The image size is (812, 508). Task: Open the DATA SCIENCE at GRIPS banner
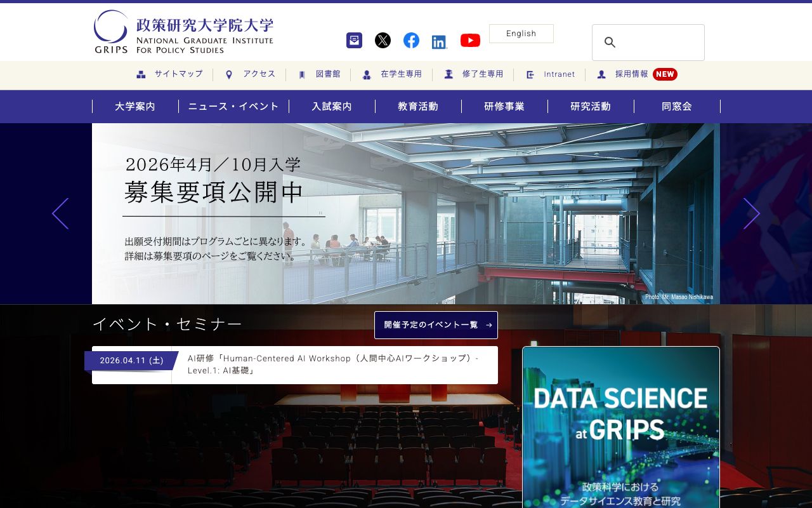[620, 427]
